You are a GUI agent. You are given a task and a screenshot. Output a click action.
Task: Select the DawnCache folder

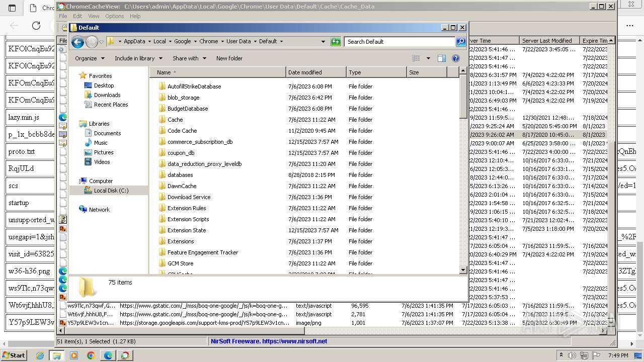click(182, 186)
